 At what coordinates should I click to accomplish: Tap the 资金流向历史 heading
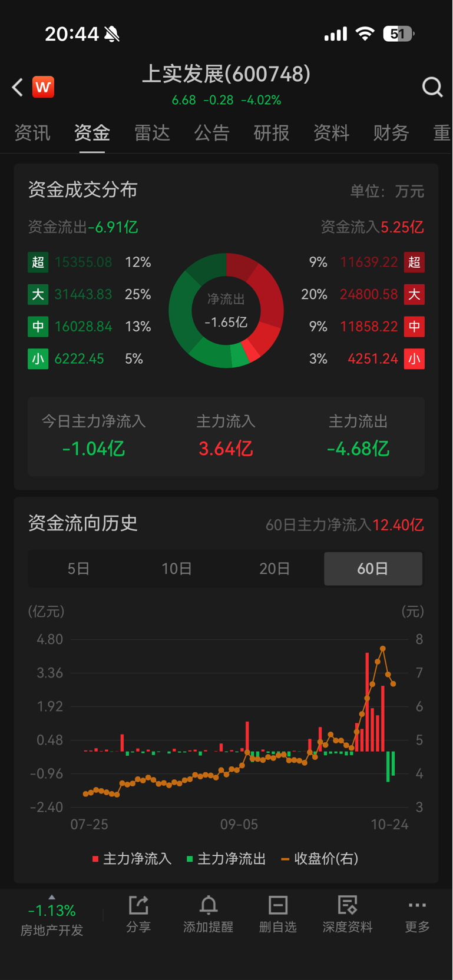tap(83, 523)
